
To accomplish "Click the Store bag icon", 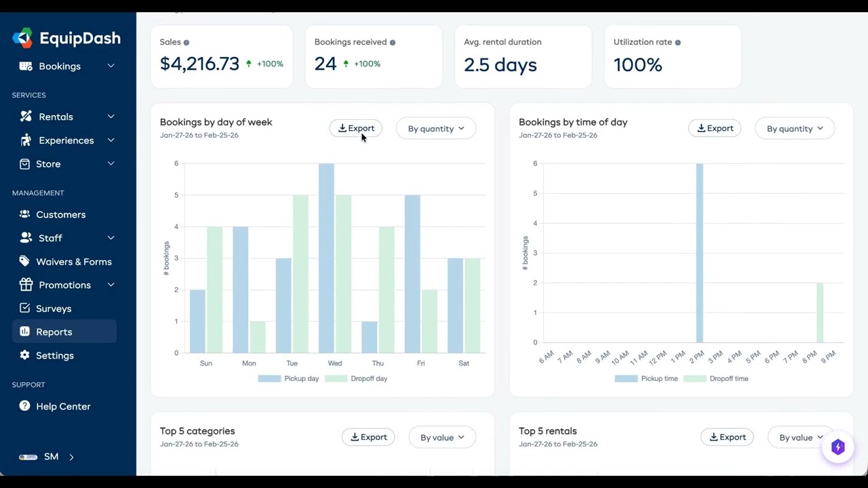I will (25, 164).
